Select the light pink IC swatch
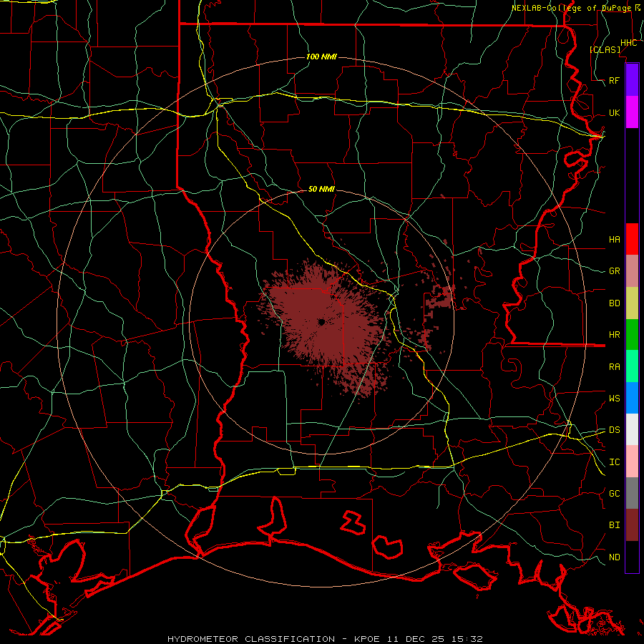This screenshot has width=644, height=644. 632,462
